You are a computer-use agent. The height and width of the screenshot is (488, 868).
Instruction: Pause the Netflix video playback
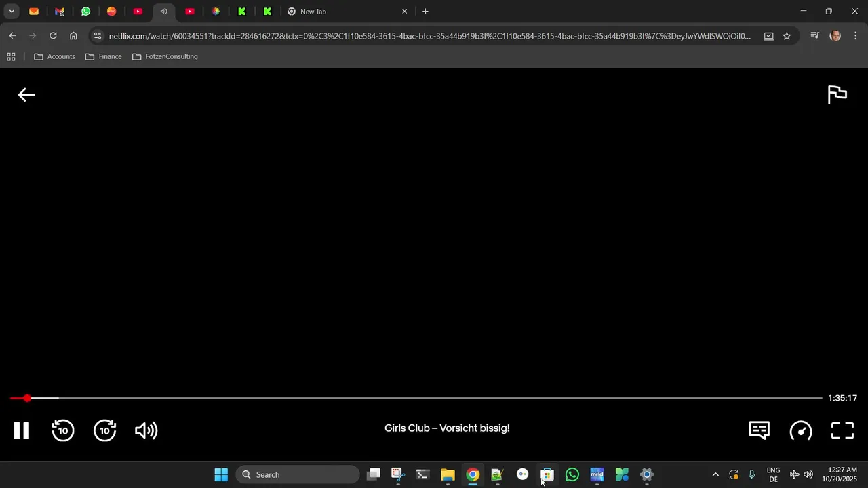[x=22, y=430]
